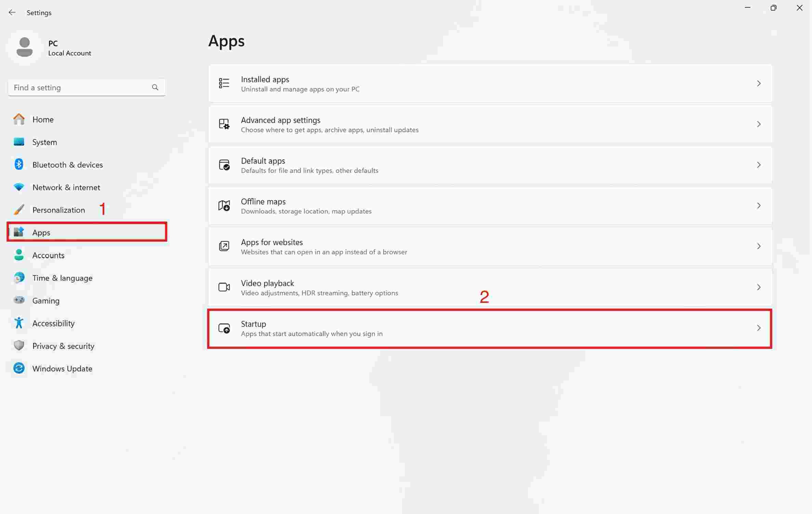
Task: Click the Default apps checkmark icon
Action: (x=224, y=165)
